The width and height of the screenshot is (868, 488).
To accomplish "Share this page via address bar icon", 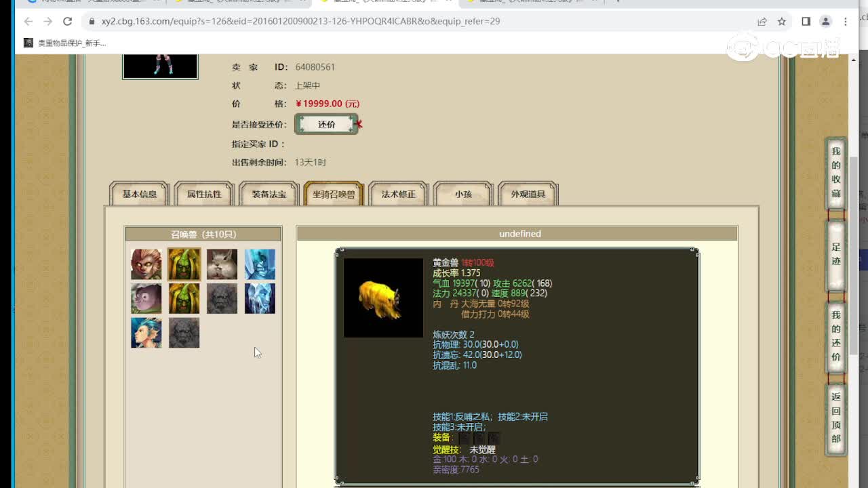I will tap(762, 22).
